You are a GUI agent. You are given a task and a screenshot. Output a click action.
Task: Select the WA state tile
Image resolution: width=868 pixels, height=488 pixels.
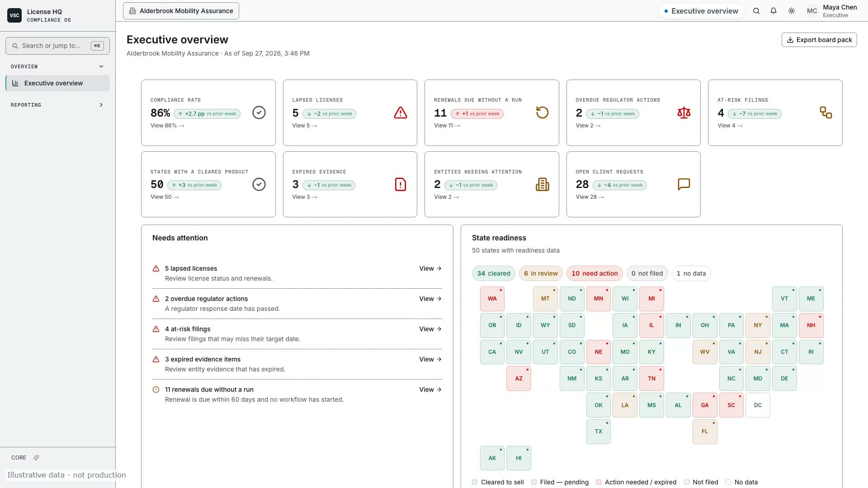[x=492, y=299]
